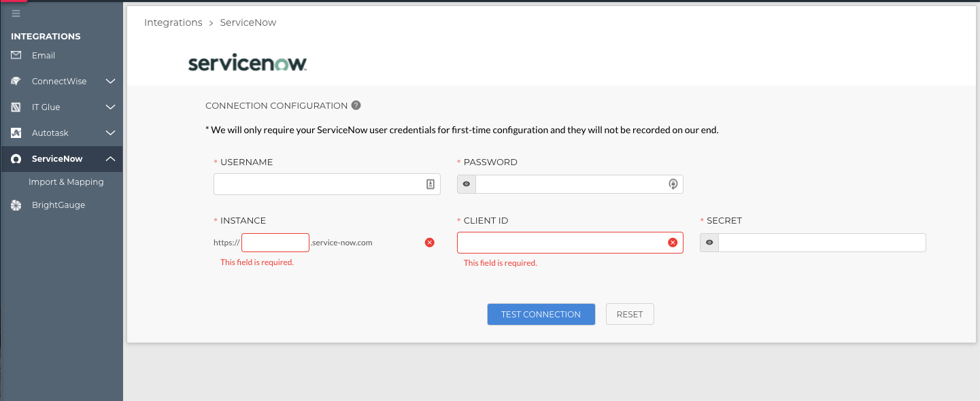Open the Connection Configuration help icon
The height and width of the screenshot is (401, 980).
click(356, 105)
